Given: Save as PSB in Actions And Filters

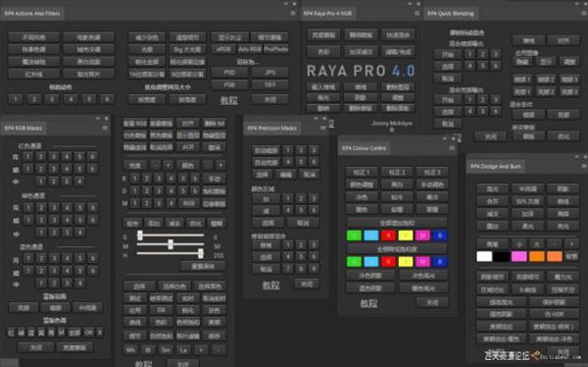Looking at the screenshot, I should tap(229, 85).
